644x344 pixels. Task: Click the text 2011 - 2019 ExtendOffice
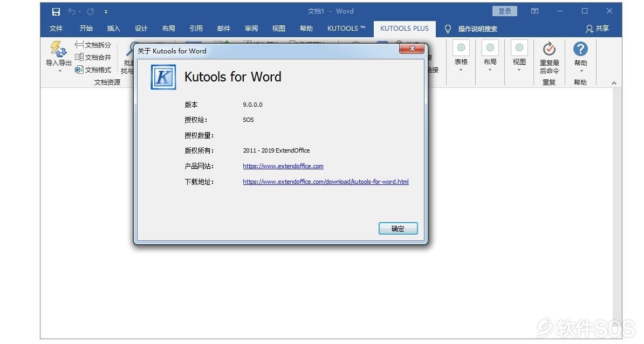pos(276,150)
